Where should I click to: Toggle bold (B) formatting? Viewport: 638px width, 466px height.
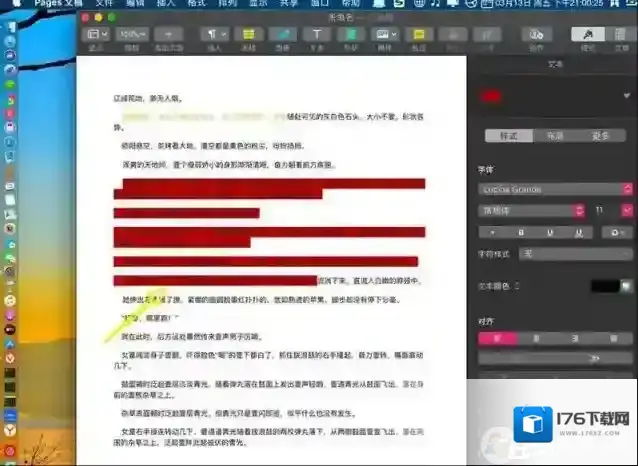(521, 232)
